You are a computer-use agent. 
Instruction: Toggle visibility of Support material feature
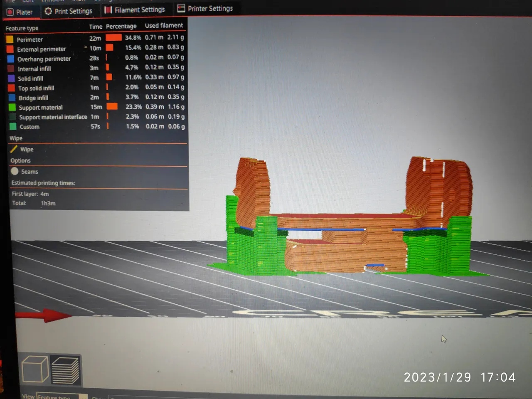tap(12, 107)
